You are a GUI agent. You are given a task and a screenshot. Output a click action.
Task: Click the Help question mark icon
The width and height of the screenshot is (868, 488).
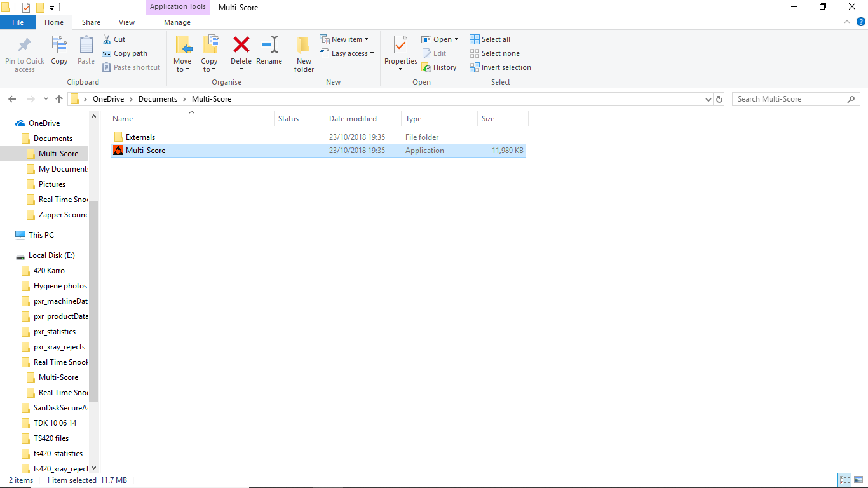(861, 22)
